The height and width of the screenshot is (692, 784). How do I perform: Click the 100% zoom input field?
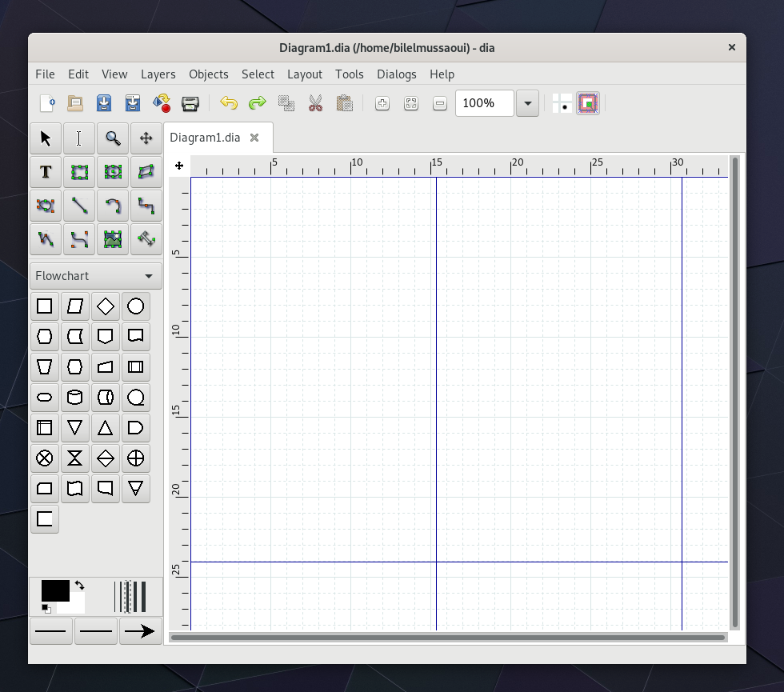[x=484, y=103]
